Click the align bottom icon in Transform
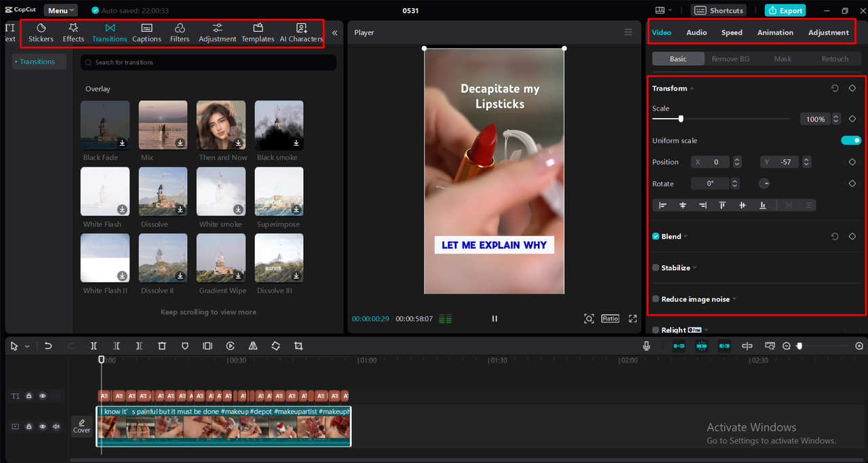The width and height of the screenshot is (868, 463). (x=763, y=205)
